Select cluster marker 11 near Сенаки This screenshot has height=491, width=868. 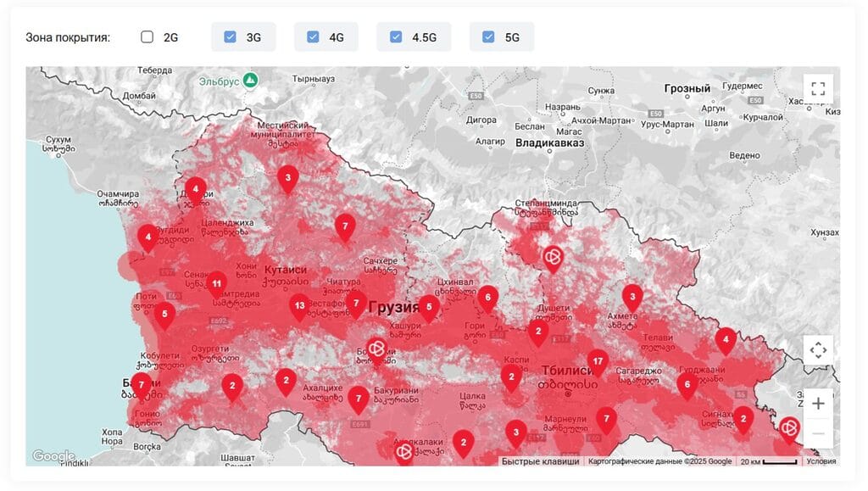[217, 282]
